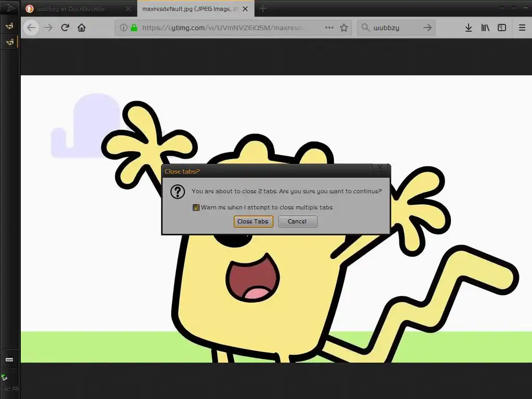The width and height of the screenshot is (532, 399).
Task: Bookmark this page with the star
Action: pyautogui.click(x=344, y=28)
